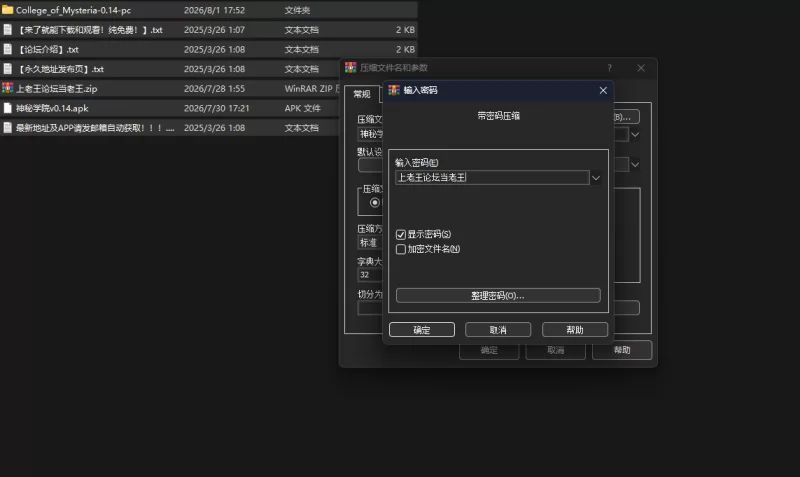The image size is (800, 477).
Task: Click the archive name field showing 神秘学
Action: 370,134
